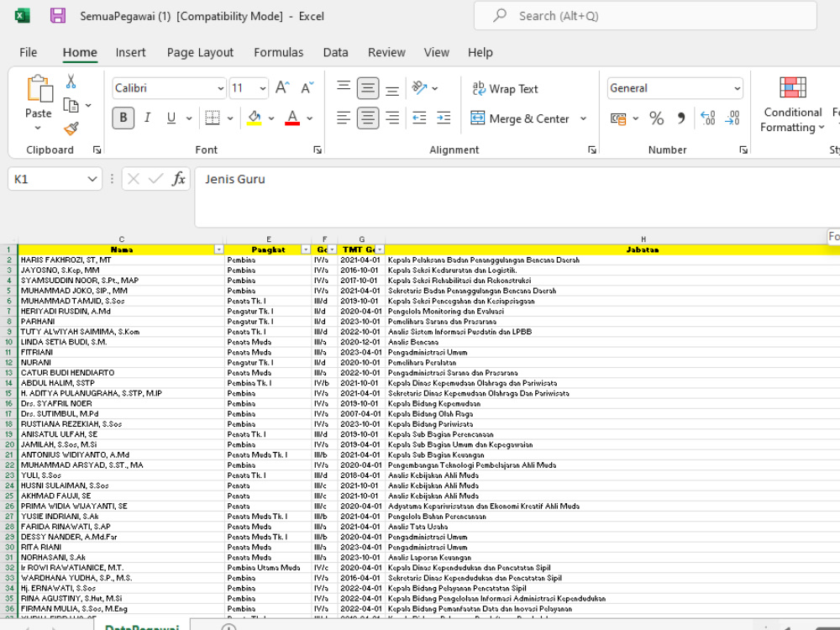The width and height of the screenshot is (840, 630).
Task: Toggle Underline formatting
Action: (171, 118)
